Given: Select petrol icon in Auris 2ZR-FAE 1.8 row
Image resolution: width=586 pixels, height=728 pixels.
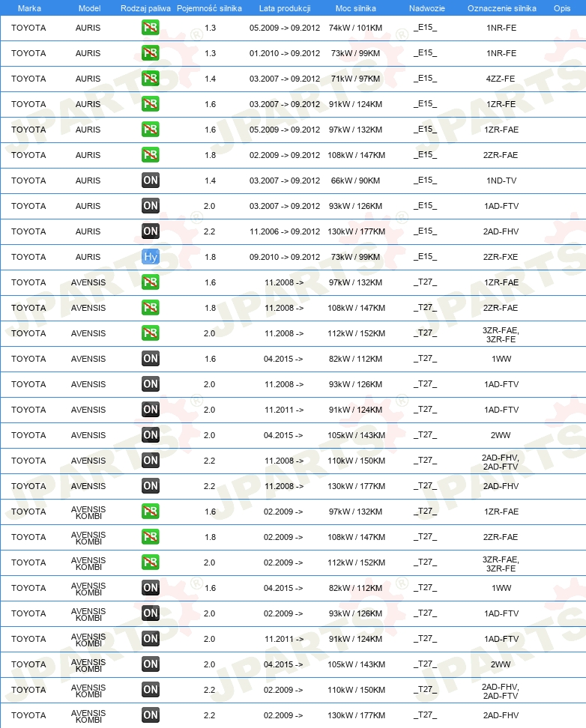Looking at the screenshot, I should [150, 155].
